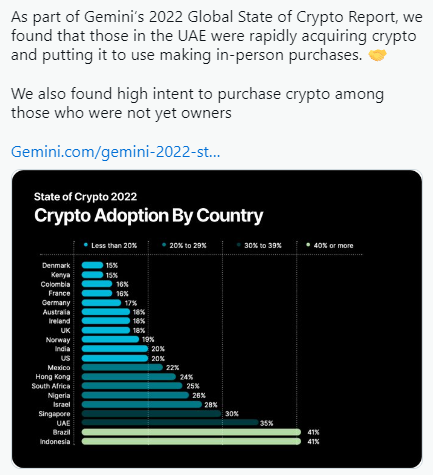433x475 pixels.
Task: Click the Nigeria country label
Action: [59, 395]
